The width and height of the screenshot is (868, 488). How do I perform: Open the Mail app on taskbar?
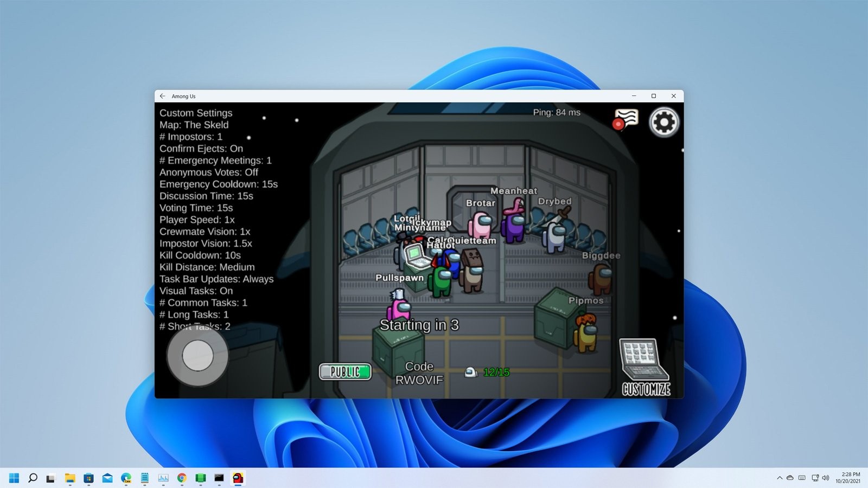[107, 478]
